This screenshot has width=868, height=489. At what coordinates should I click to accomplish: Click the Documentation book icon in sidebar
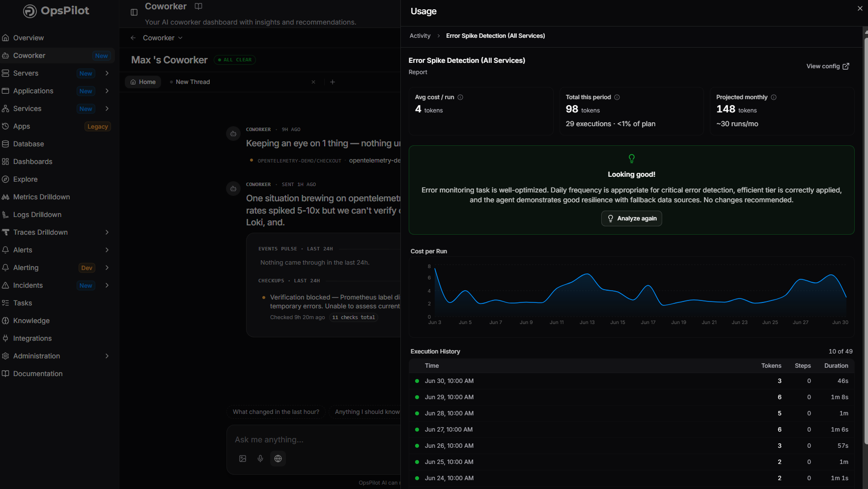point(5,374)
